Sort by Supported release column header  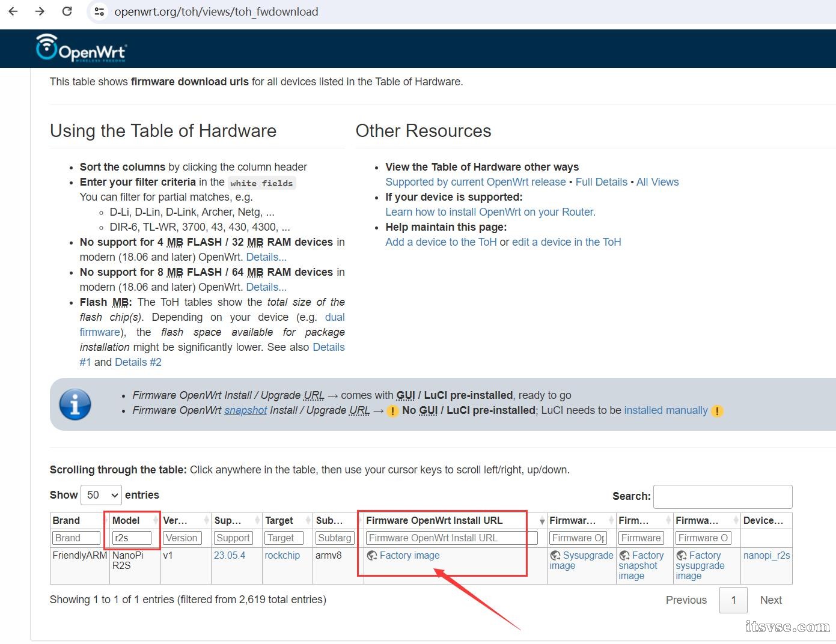pos(237,520)
